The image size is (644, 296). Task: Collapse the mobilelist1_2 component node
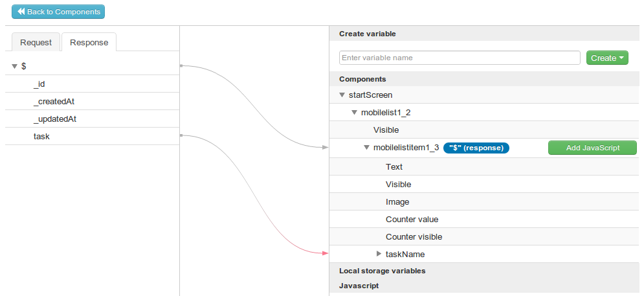tap(354, 113)
